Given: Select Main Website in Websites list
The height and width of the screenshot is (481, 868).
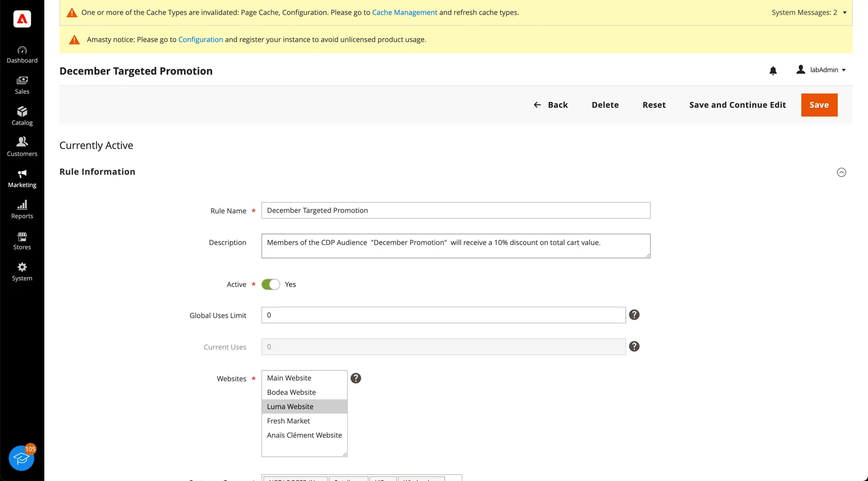Looking at the screenshot, I should point(304,378).
